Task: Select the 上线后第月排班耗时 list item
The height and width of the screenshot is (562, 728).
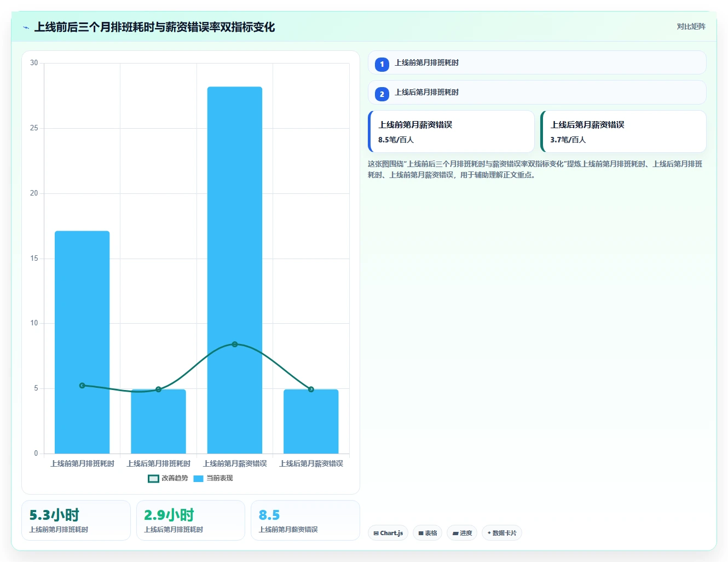Action: click(537, 92)
